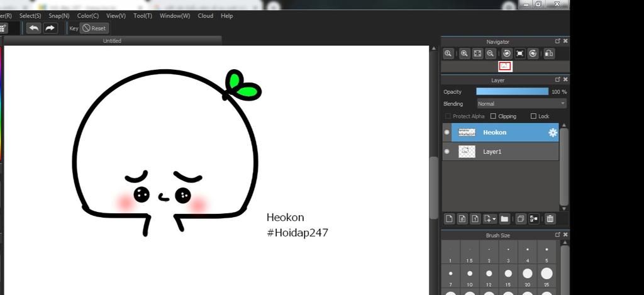Pick brush size 5
Viewport: 644px width, 295px height.
[547, 252]
